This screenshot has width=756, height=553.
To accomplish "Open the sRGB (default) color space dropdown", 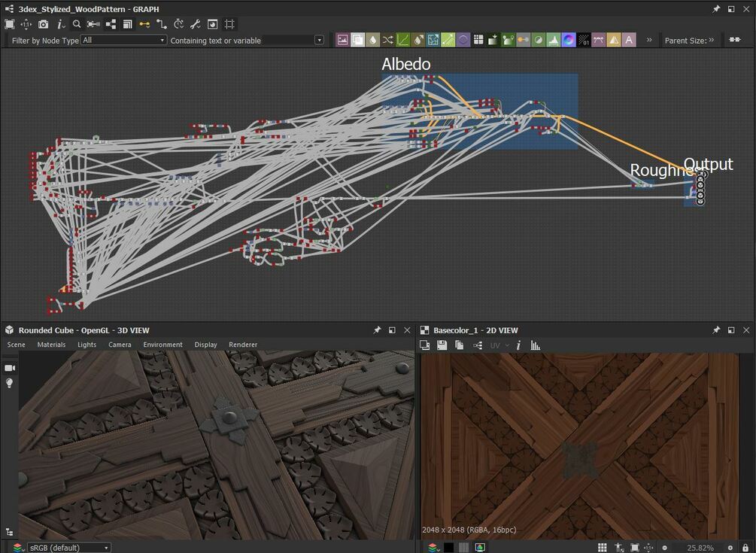I will coord(68,548).
